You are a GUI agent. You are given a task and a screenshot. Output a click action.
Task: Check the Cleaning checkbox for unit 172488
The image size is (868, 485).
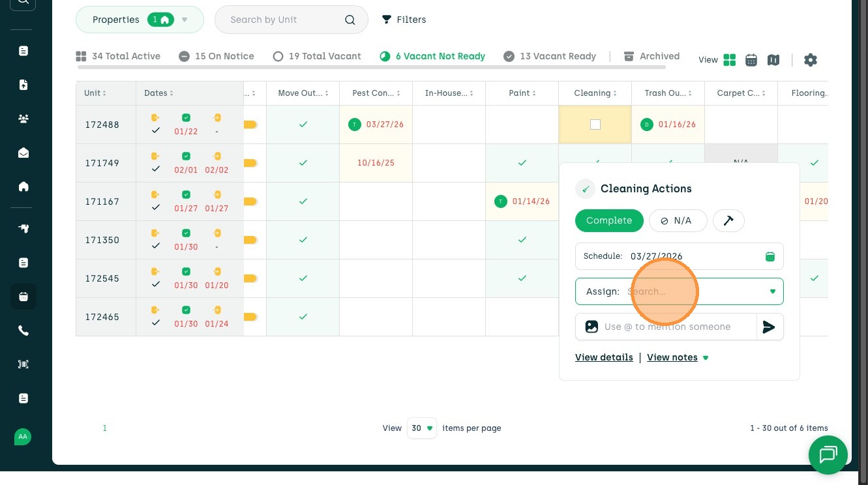(595, 125)
